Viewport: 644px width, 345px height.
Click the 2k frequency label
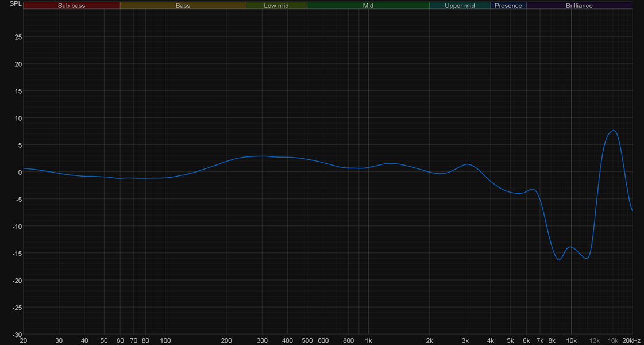pos(430,340)
